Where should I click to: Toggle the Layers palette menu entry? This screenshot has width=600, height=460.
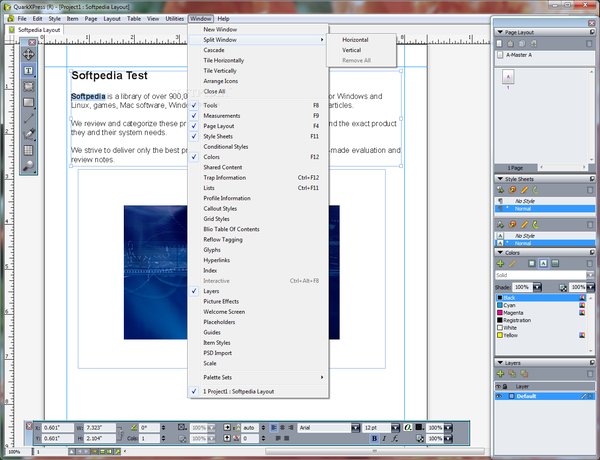210,291
